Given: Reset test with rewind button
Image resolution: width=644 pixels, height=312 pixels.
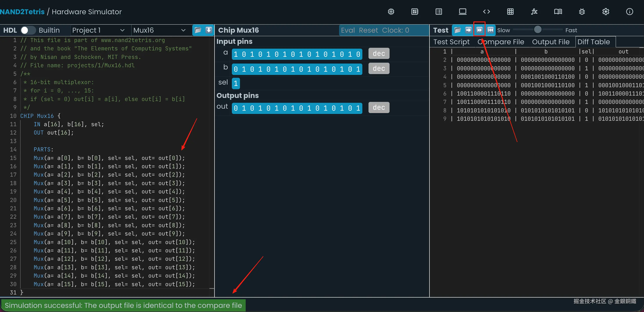Looking at the screenshot, I should click(x=490, y=30).
